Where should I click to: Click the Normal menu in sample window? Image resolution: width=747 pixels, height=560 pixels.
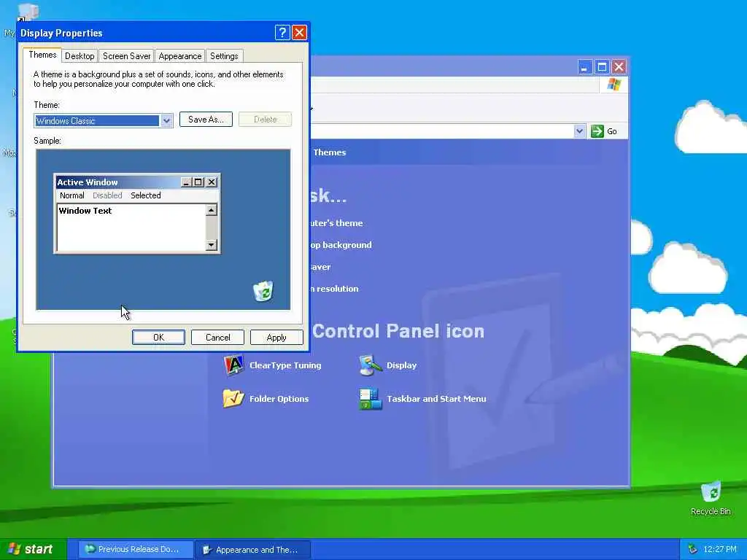(x=72, y=195)
